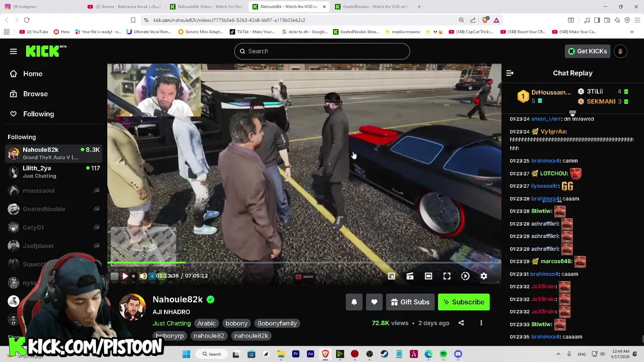Click DrHoussam top gifter in chat
Screen dimensions: 644x362
[x=544, y=96]
